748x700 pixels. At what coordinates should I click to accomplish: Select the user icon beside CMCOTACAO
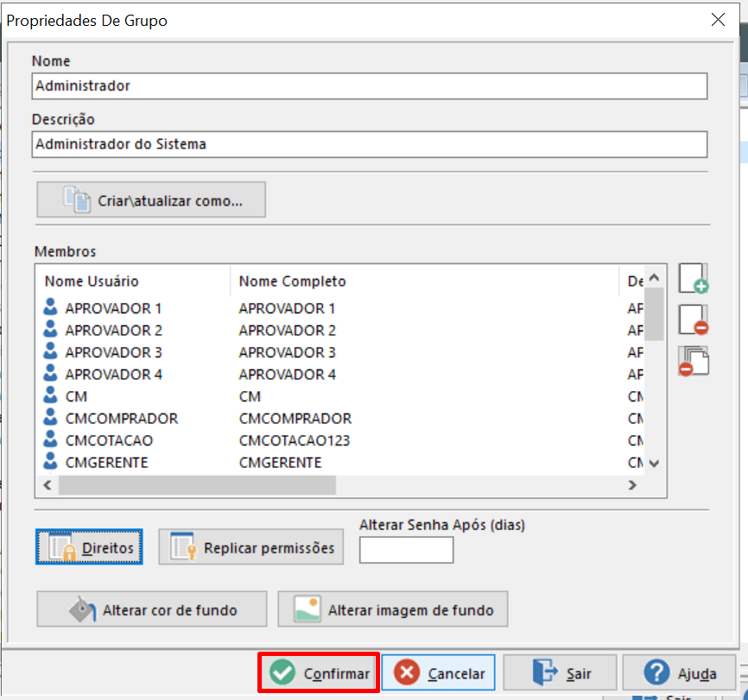(x=50, y=439)
